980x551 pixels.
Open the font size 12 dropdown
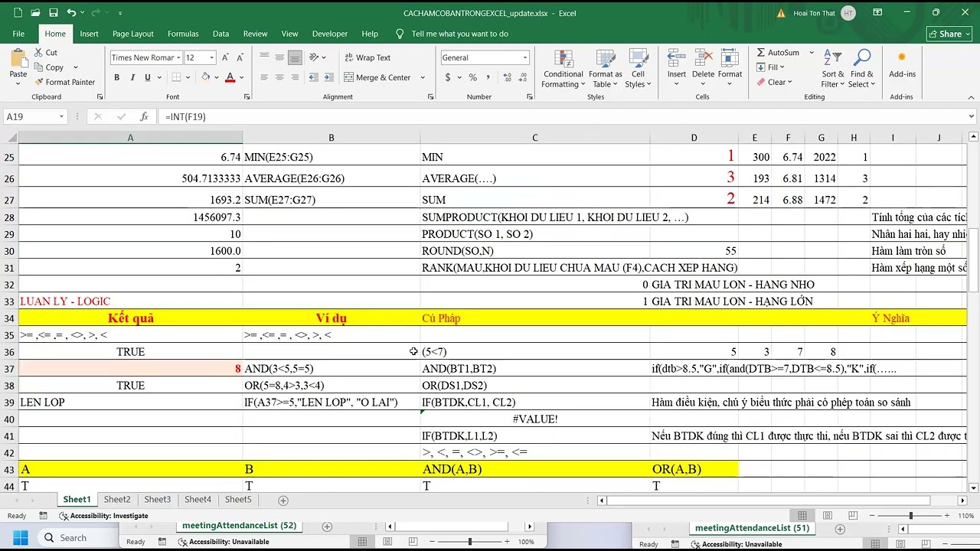click(x=211, y=57)
